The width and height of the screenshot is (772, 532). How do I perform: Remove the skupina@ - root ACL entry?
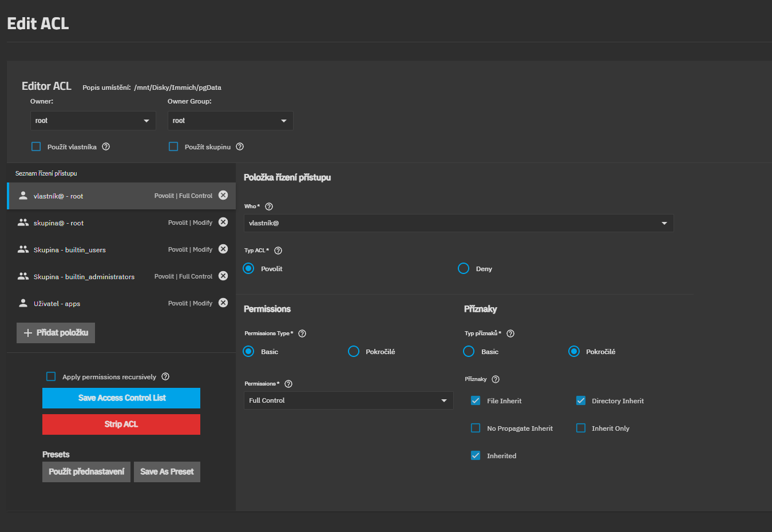point(223,223)
